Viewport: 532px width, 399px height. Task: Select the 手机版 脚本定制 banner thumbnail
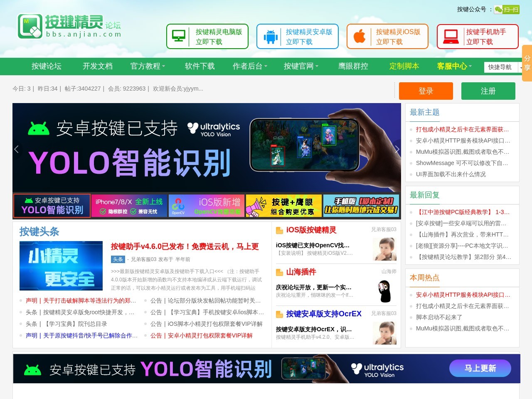tap(361, 206)
